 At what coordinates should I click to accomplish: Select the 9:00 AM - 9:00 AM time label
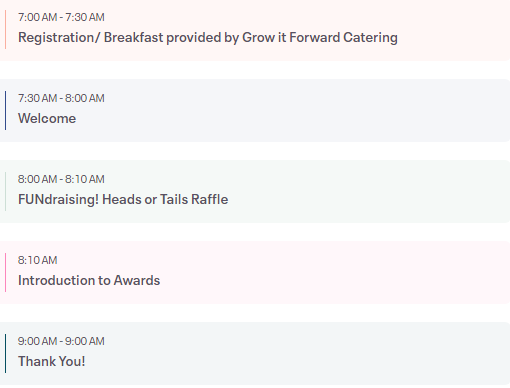pyautogui.click(x=61, y=341)
